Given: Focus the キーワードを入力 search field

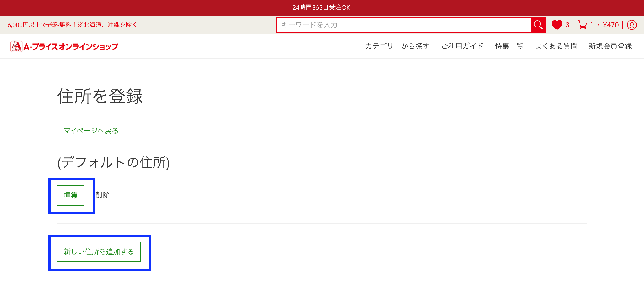Looking at the screenshot, I should click(x=403, y=25).
